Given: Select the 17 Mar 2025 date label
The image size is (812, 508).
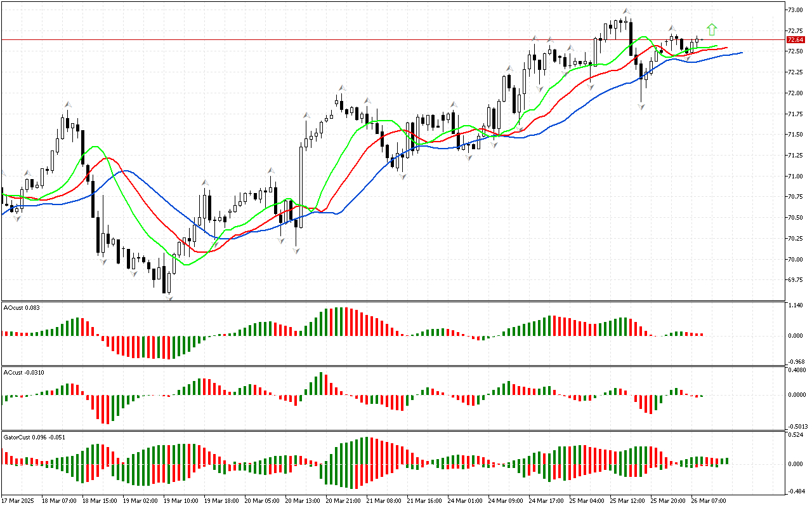Looking at the screenshot, I should click(x=18, y=501).
